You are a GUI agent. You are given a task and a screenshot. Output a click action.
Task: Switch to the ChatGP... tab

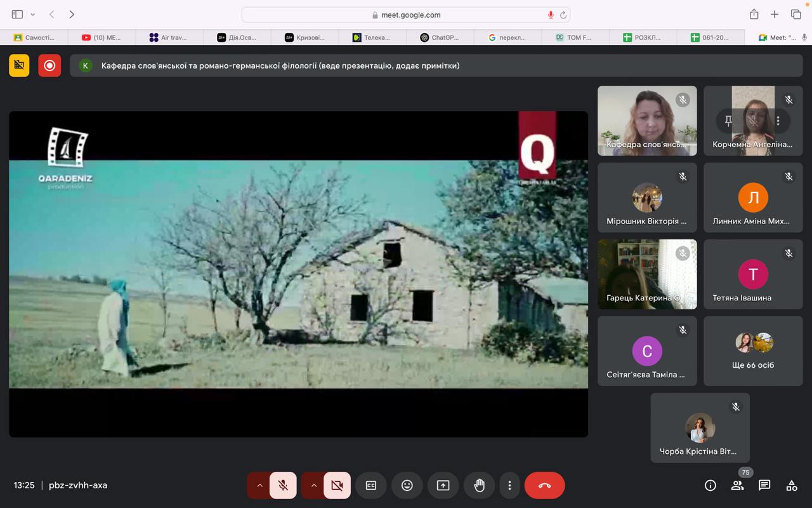click(x=440, y=37)
